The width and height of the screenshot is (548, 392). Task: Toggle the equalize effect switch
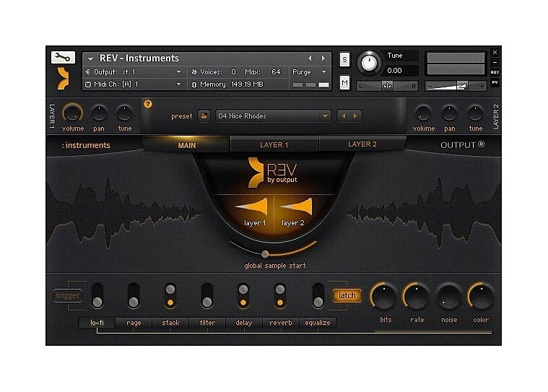(x=318, y=296)
